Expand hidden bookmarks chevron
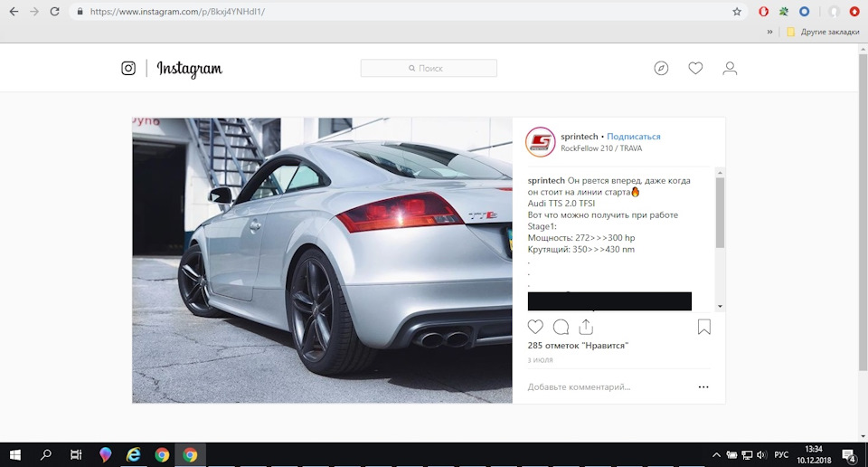The width and height of the screenshot is (868, 467). click(x=769, y=33)
